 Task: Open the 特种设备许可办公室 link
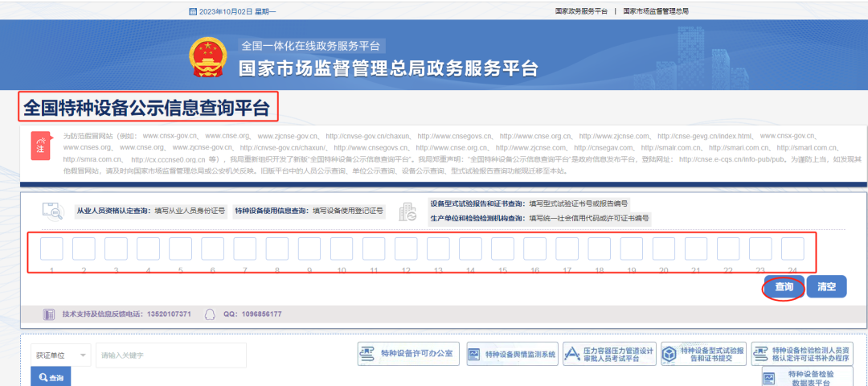tap(408, 354)
